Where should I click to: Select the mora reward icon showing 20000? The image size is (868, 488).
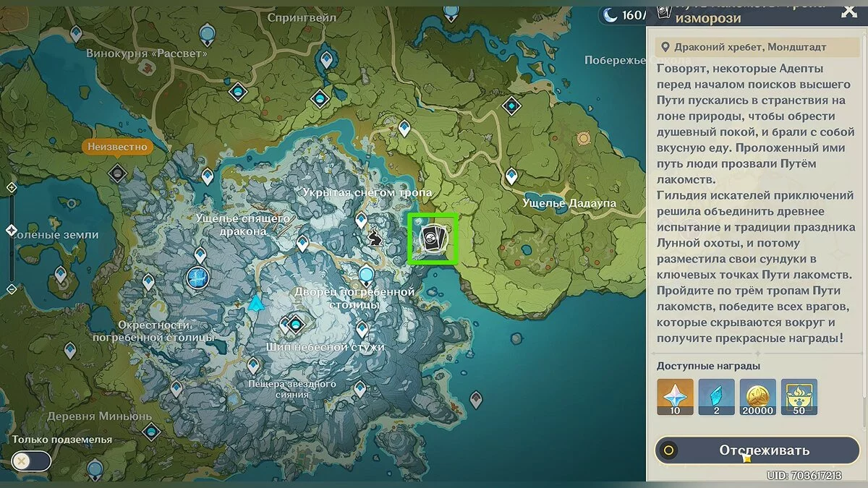757,398
